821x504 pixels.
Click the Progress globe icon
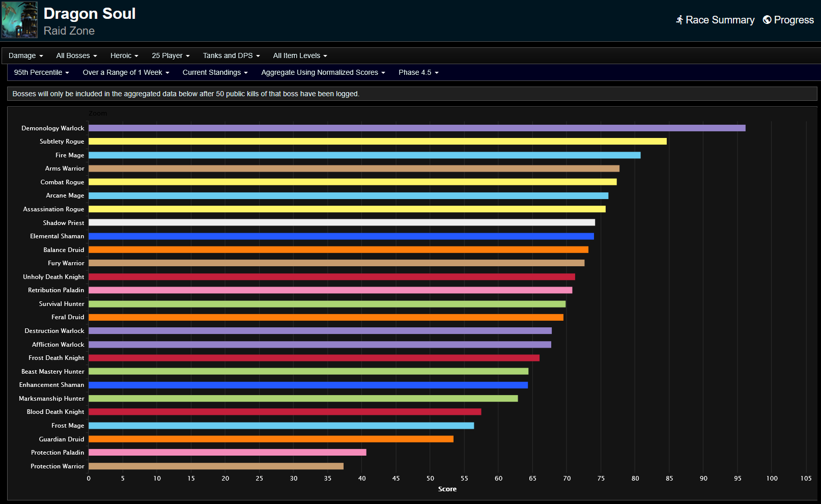(x=767, y=20)
